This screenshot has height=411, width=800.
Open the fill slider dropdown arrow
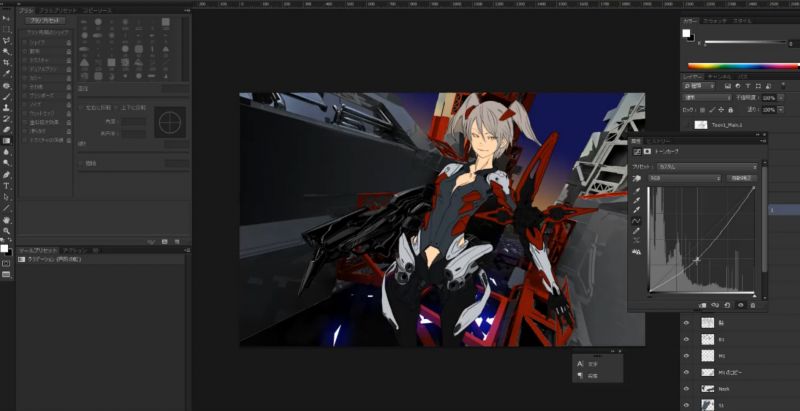(x=781, y=110)
